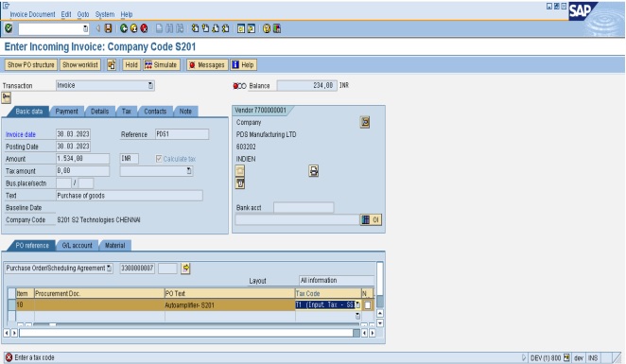Click the Bank acct input field

(x=304, y=208)
